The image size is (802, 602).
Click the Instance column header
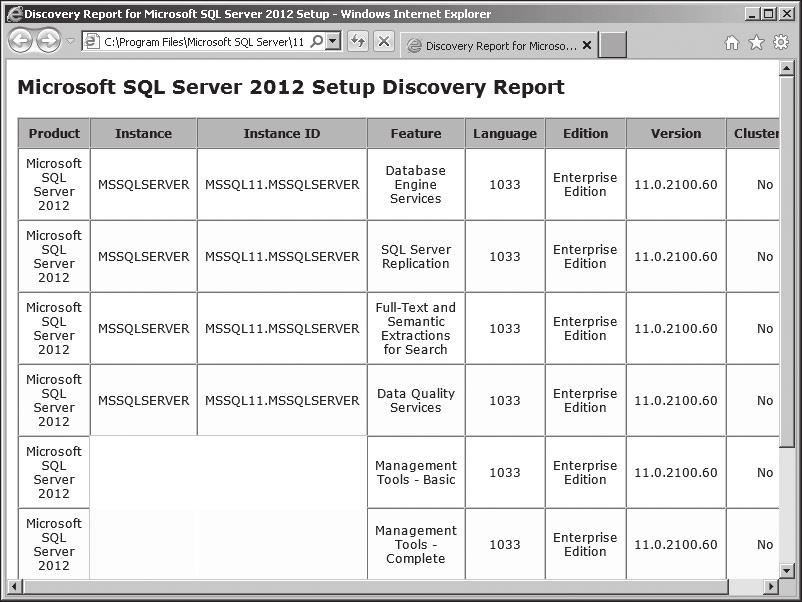tap(144, 133)
